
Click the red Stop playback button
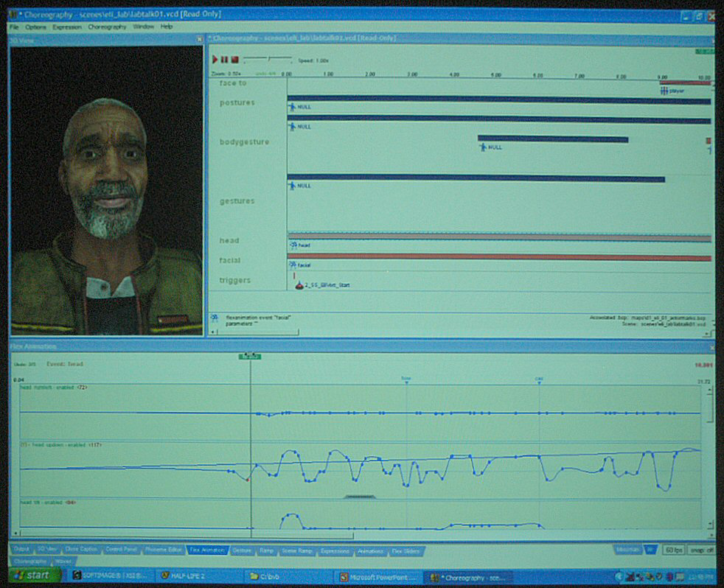coord(234,59)
